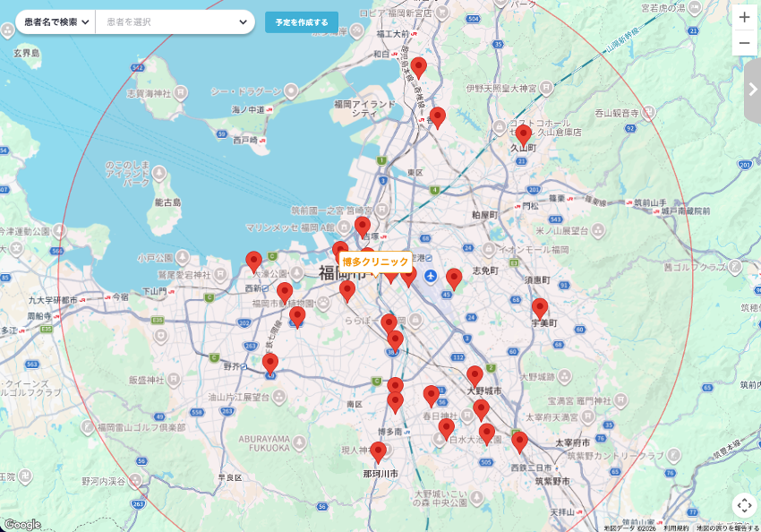
Task: Select the red pin east of 福岡空港
Action: pos(454,279)
